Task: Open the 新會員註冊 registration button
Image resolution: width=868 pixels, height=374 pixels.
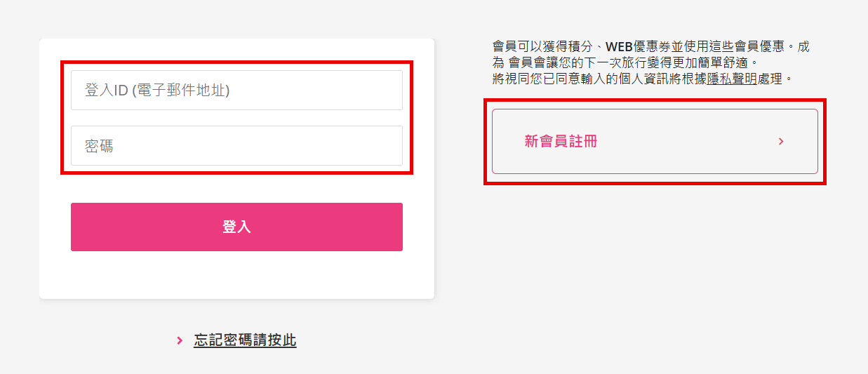Action: (x=655, y=141)
